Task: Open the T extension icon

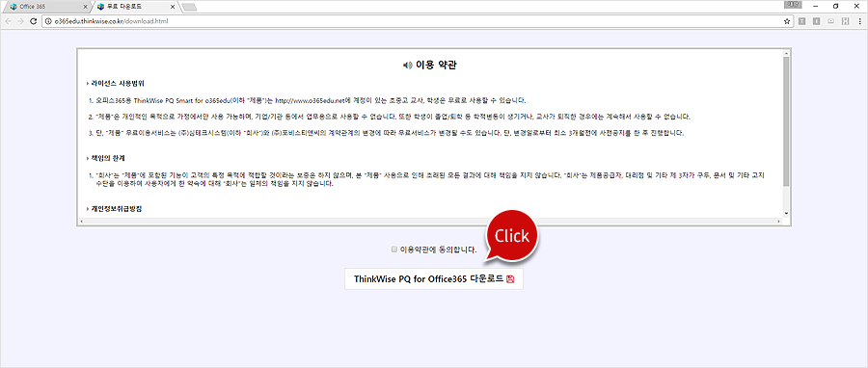Action: pos(801,21)
